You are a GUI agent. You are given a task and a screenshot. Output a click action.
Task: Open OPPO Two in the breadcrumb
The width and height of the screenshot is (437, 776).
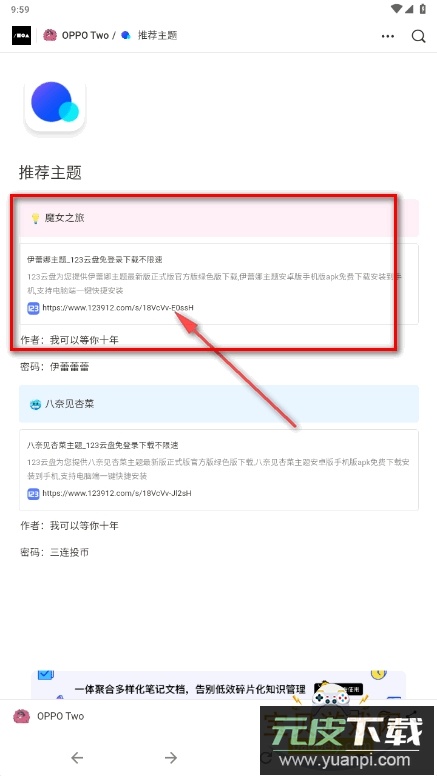85,35
